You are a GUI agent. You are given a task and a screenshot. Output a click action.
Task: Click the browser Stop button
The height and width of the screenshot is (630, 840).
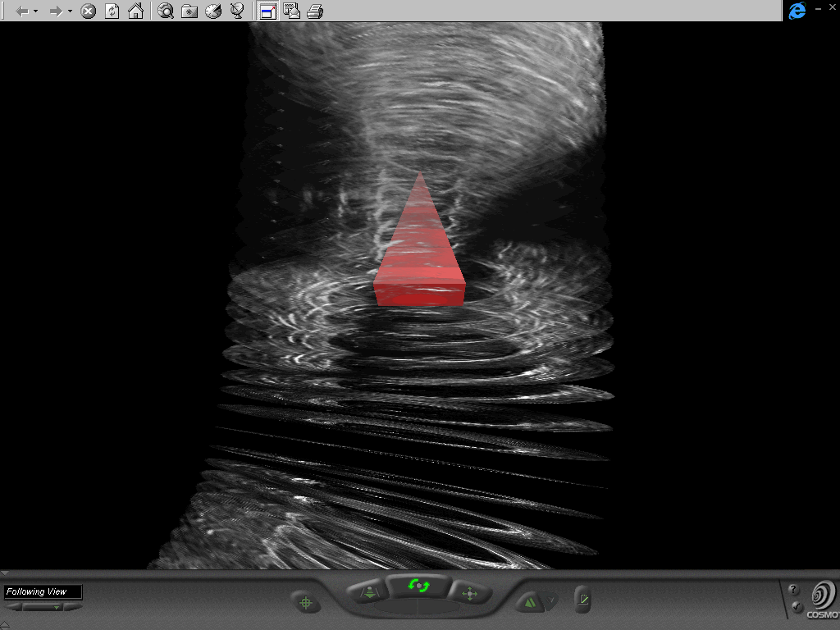tap(88, 11)
